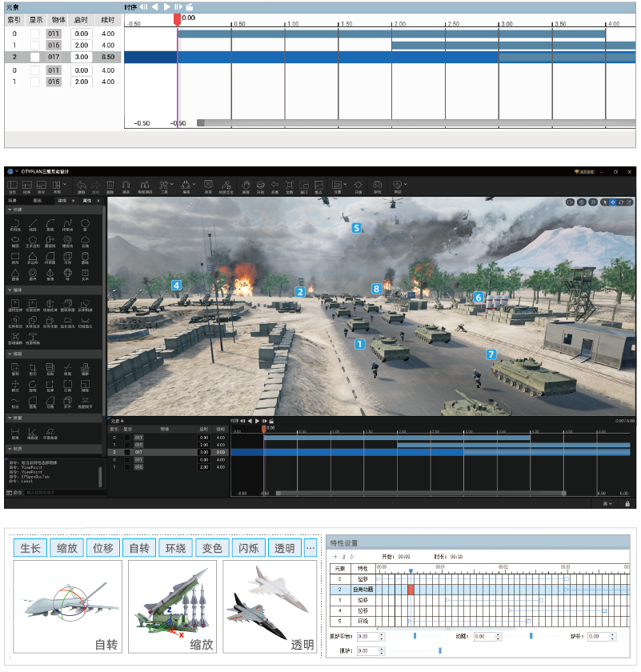Image resolution: width=641 pixels, height=672 pixels.
Task: Toggle display checkbox for first 011 row
Action: [35, 34]
